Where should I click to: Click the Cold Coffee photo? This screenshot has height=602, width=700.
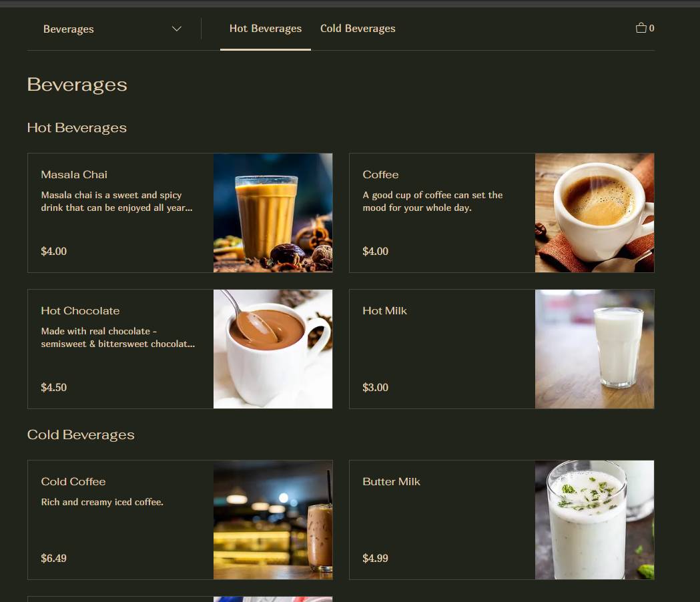click(x=273, y=520)
